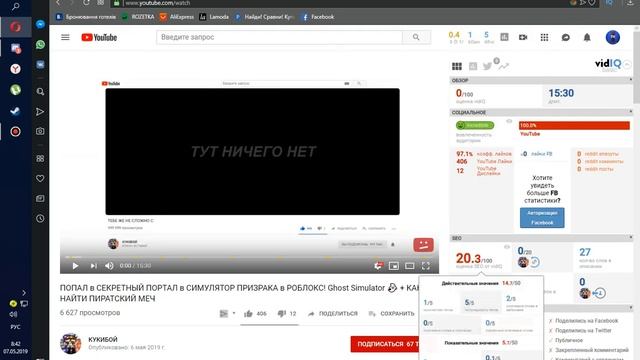Collapse the SEO section

(x=630, y=238)
